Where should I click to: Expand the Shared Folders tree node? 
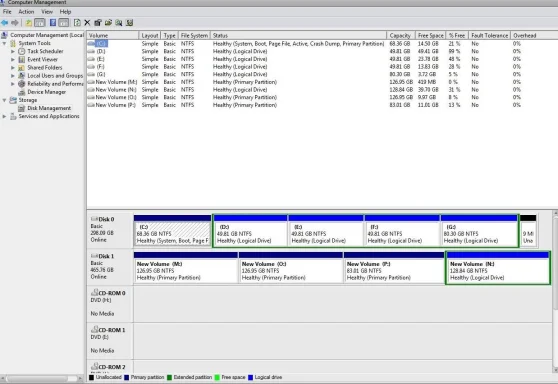pos(13,68)
